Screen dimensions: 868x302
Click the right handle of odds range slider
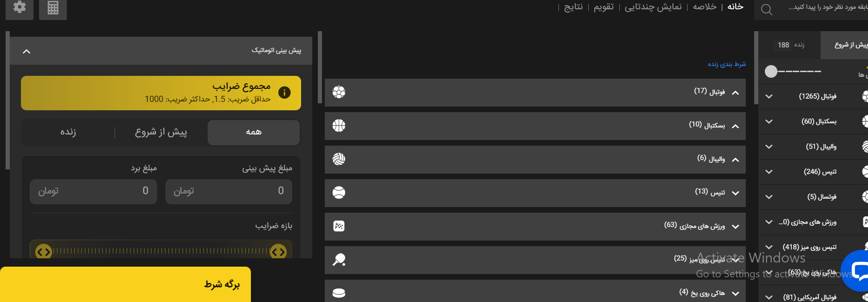pos(278,252)
